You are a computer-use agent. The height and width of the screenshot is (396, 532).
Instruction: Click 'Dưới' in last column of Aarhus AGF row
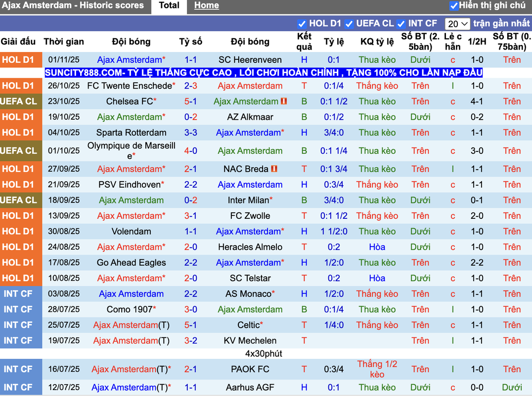[512, 388]
